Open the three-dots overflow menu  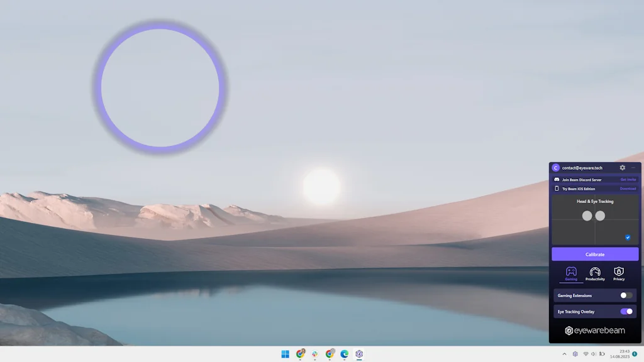click(633, 168)
